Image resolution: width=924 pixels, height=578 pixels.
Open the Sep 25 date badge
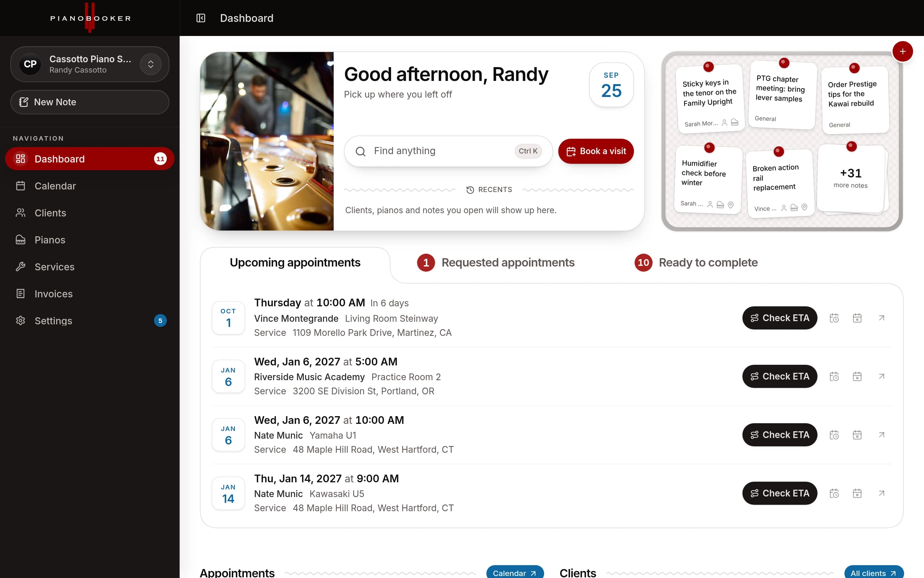tap(611, 85)
